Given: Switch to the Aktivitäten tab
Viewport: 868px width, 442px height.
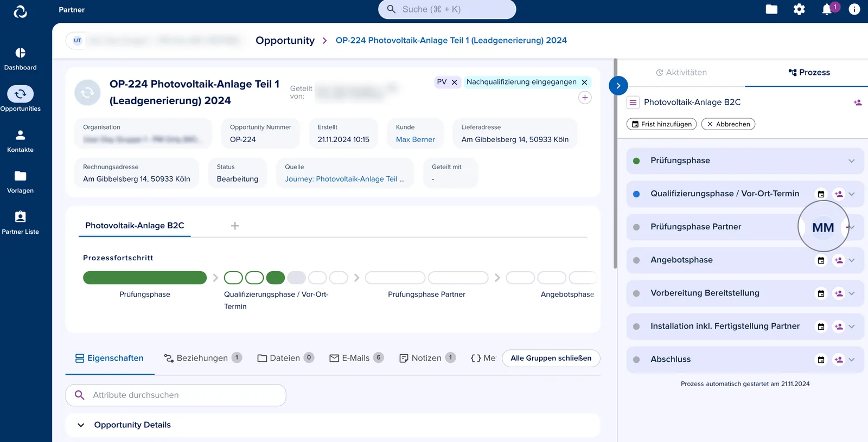Looking at the screenshot, I should coord(681,73).
